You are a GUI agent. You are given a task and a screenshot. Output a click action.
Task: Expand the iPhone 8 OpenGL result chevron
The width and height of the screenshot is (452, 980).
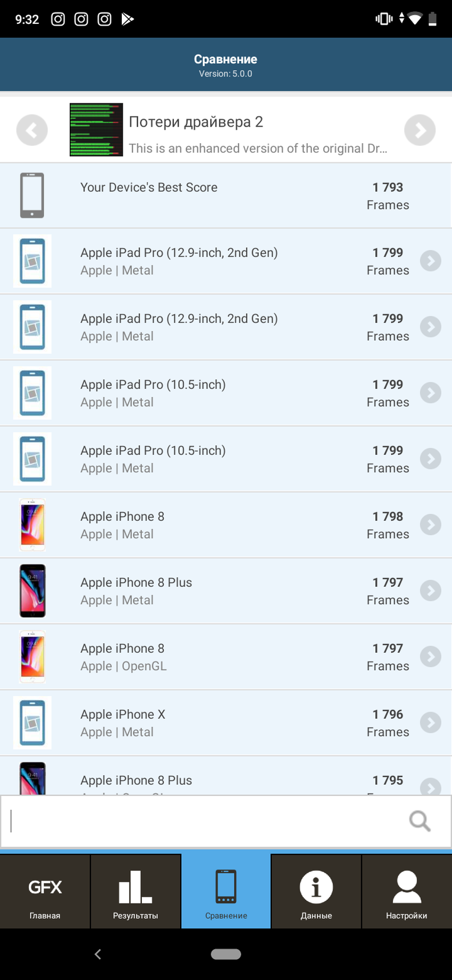coord(430,657)
